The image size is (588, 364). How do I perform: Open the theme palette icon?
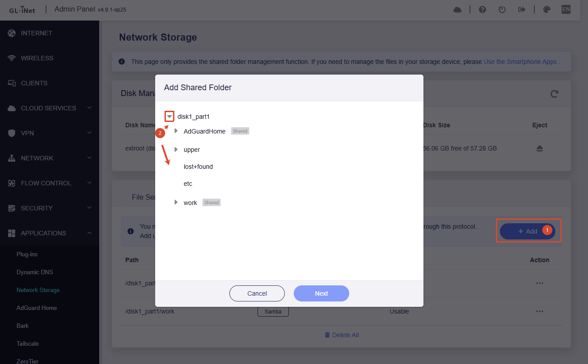(546, 9)
